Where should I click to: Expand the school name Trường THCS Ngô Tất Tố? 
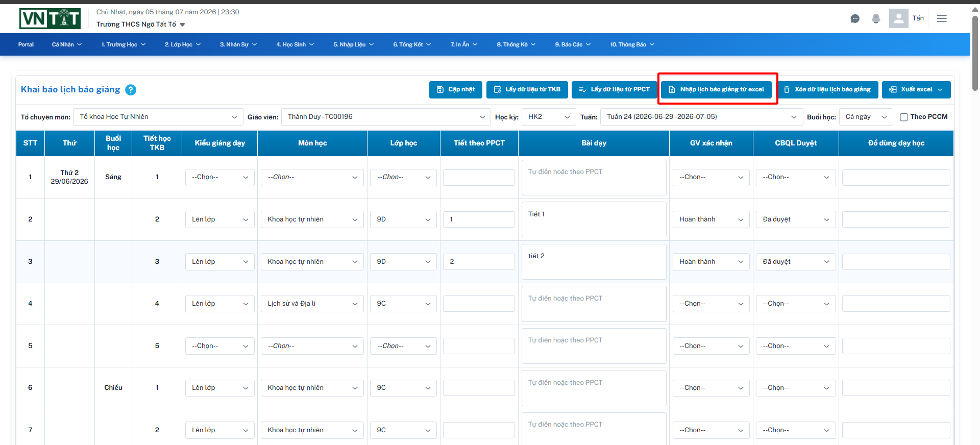tap(140, 24)
